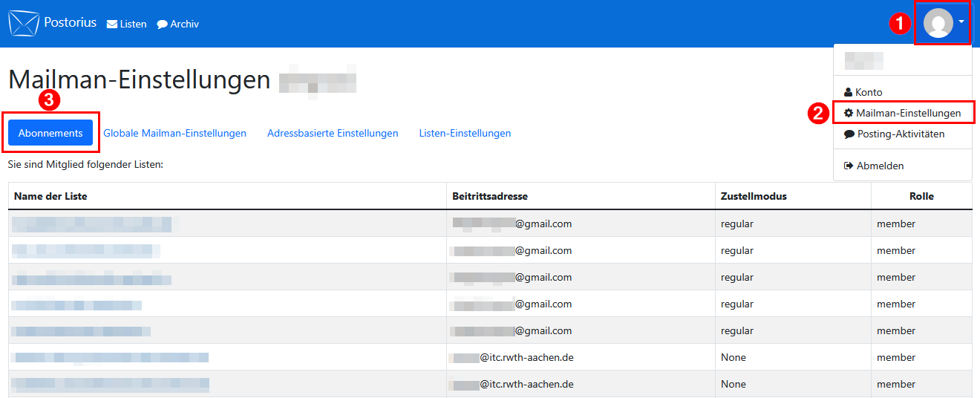Open the Archiv navigation link
The image size is (980, 398).
click(178, 24)
